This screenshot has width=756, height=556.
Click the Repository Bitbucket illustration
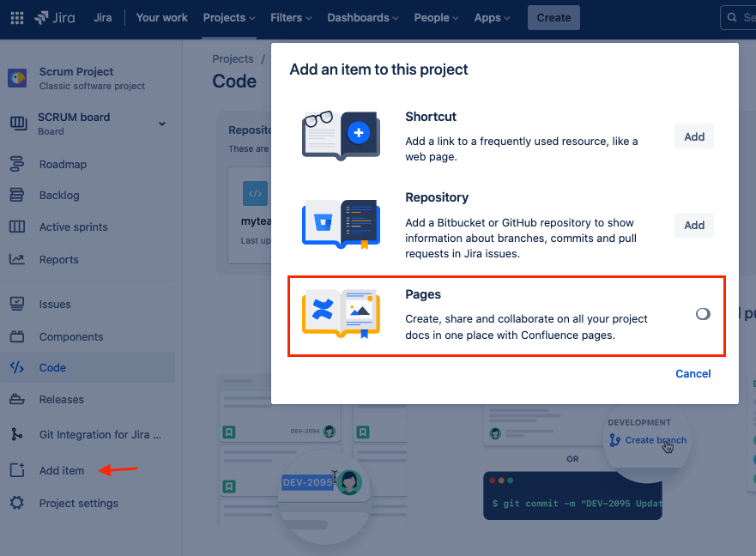341,224
